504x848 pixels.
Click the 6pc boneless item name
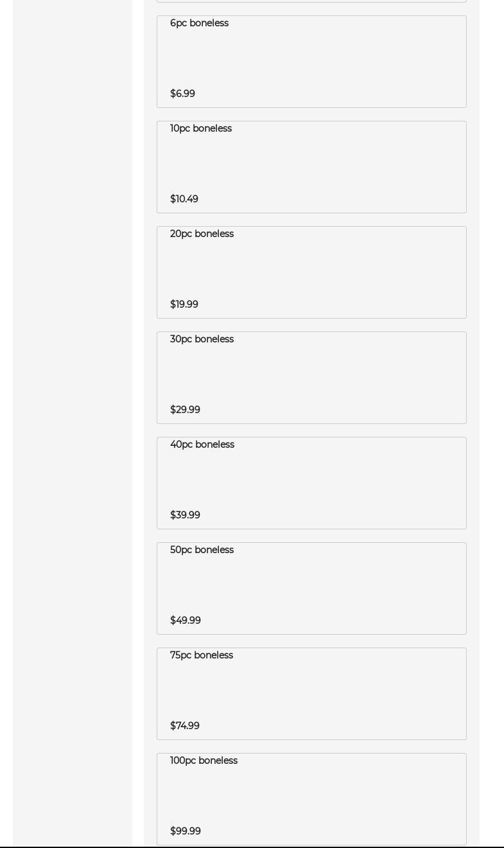(x=199, y=23)
